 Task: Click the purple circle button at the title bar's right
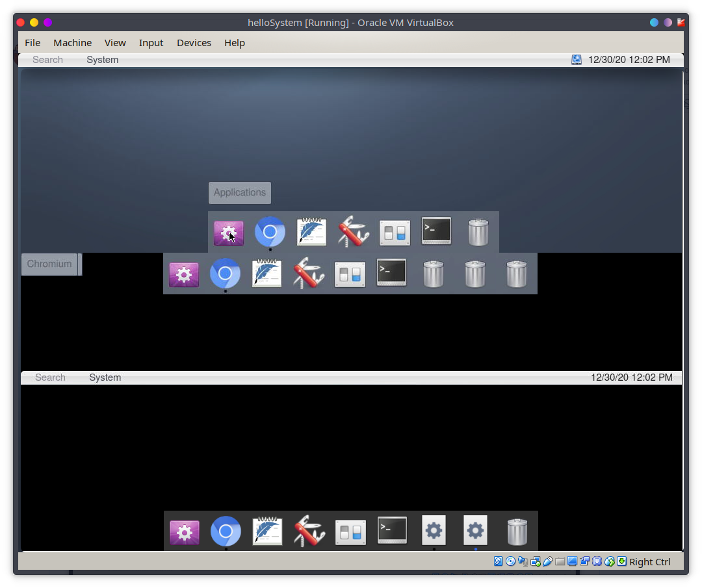(668, 22)
